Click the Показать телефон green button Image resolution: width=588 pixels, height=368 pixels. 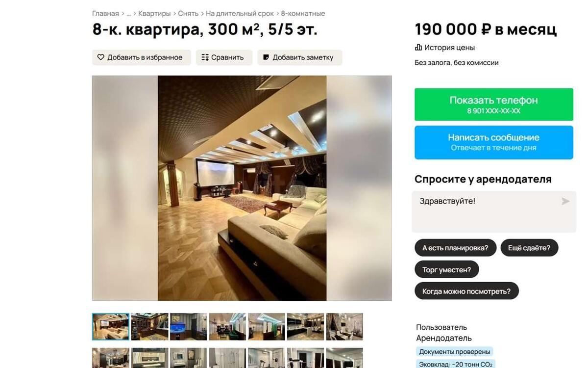click(494, 105)
